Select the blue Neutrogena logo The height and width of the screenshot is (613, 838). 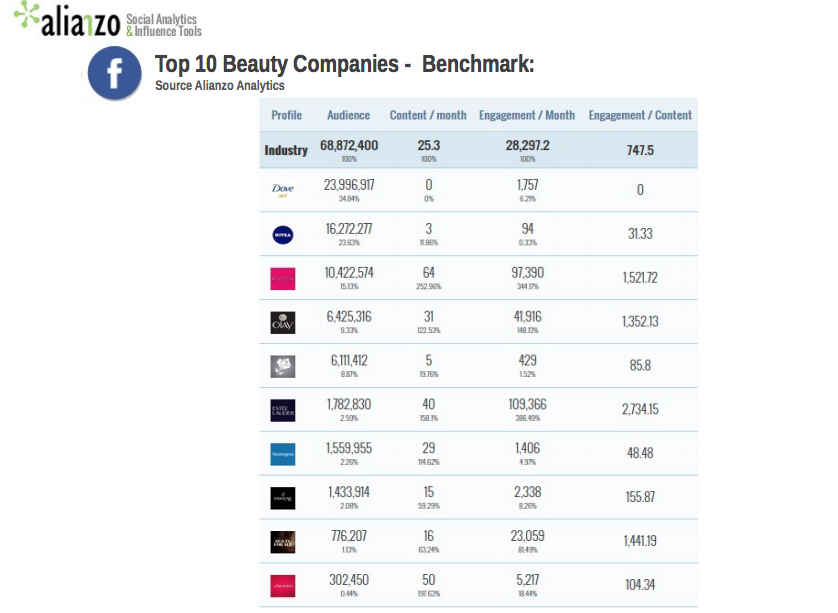point(283,454)
